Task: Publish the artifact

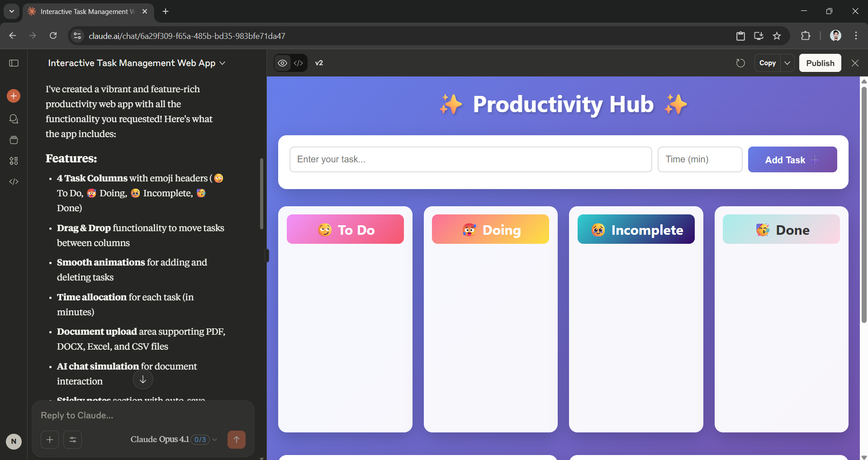Action: pos(820,63)
